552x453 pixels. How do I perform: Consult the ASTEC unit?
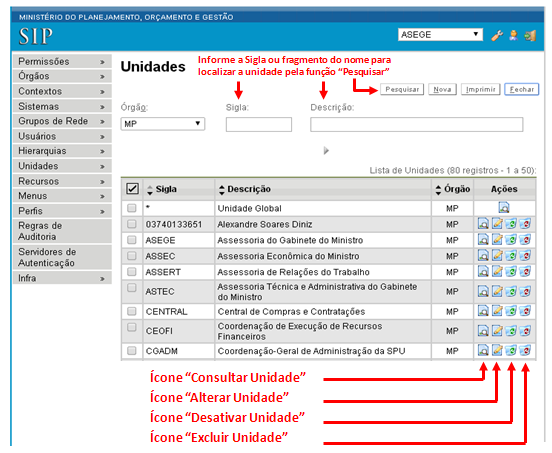tap(483, 291)
